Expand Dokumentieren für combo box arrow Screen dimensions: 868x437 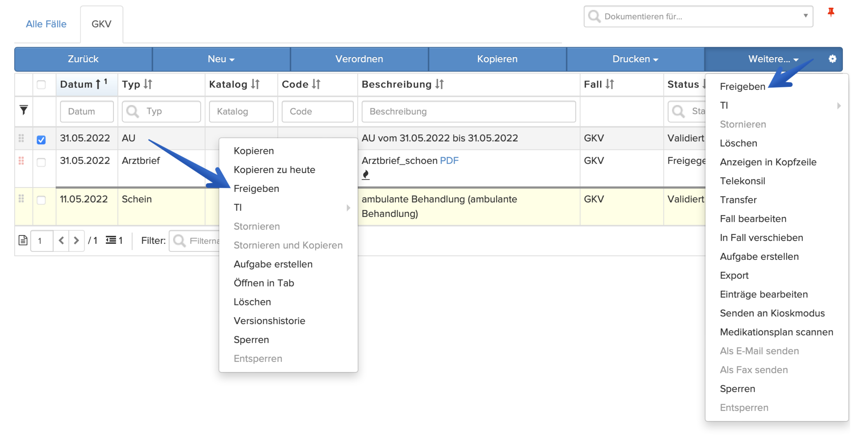805,16
